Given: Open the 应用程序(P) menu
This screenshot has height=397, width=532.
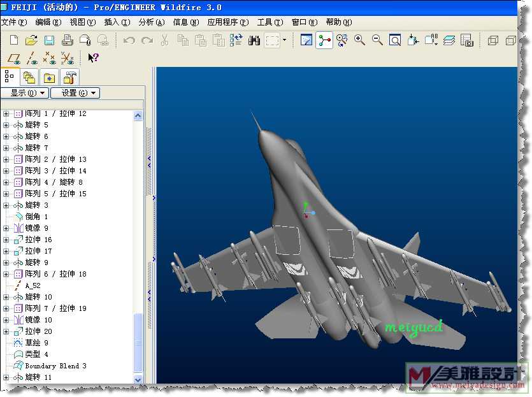Looking at the screenshot, I should [x=228, y=22].
